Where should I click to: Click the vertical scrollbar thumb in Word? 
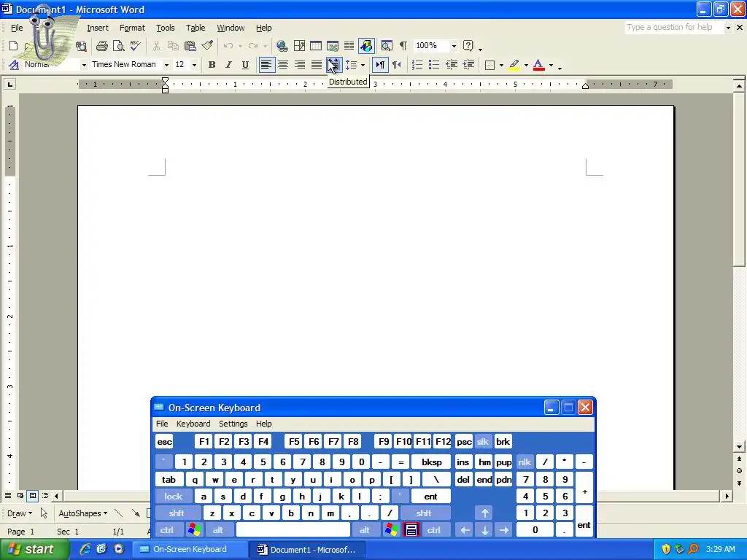coord(739,181)
